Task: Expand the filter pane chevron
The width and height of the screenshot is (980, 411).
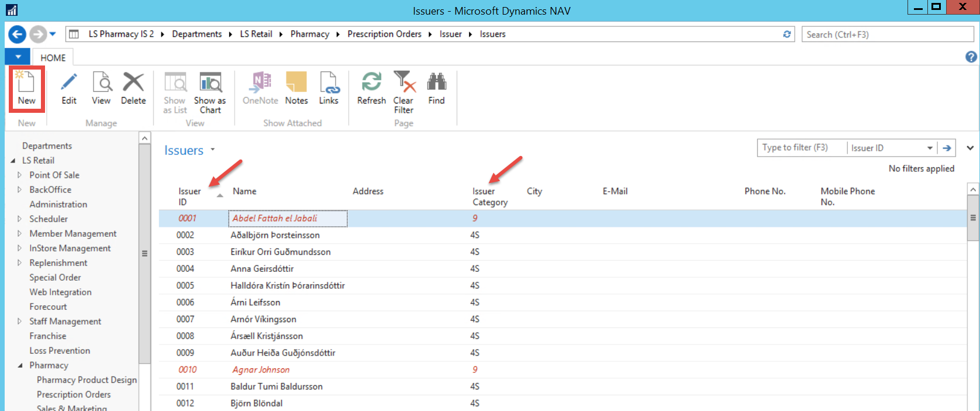Action: coord(970,148)
